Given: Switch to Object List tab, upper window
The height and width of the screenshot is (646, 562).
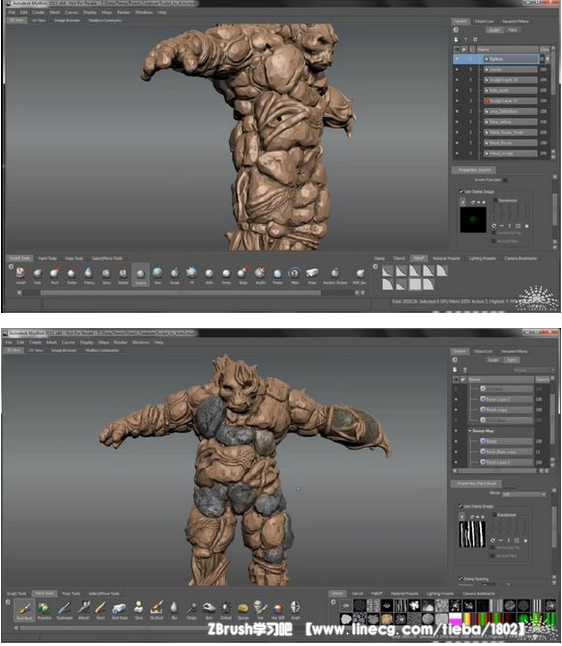Looking at the screenshot, I should click(484, 21).
